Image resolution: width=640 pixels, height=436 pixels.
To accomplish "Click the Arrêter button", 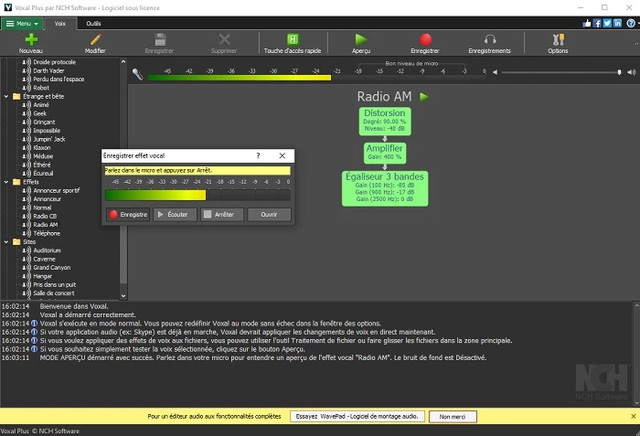I will point(222,214).
